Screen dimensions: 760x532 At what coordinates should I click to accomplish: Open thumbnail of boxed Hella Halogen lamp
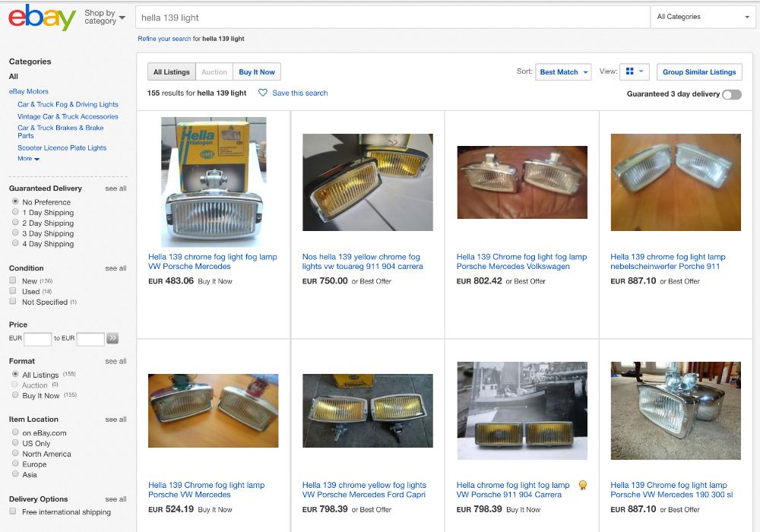tap(214, 182)
